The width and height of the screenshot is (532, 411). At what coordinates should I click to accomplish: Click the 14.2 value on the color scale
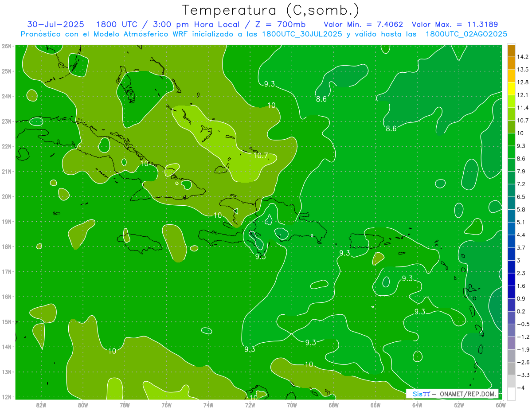pos(522,57)
